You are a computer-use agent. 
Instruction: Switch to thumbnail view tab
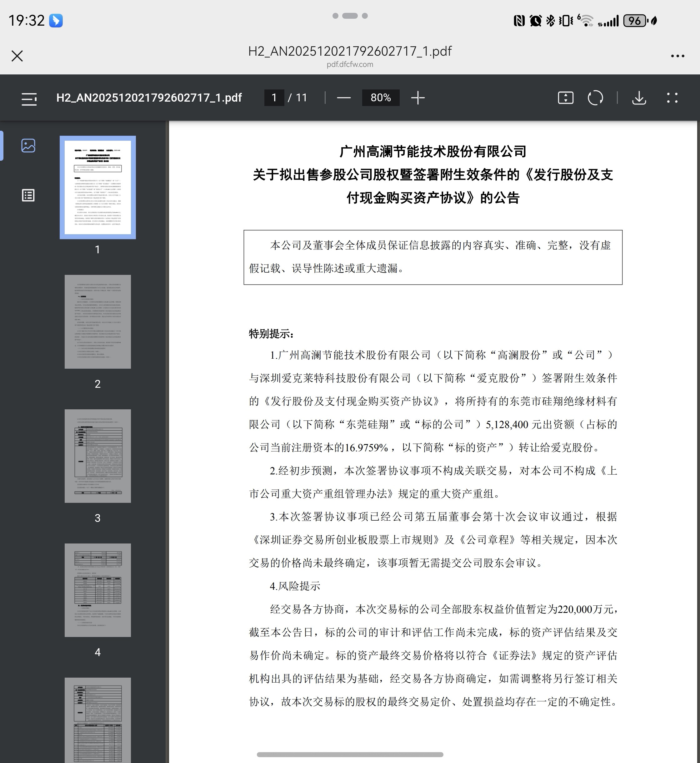point(28,145)
